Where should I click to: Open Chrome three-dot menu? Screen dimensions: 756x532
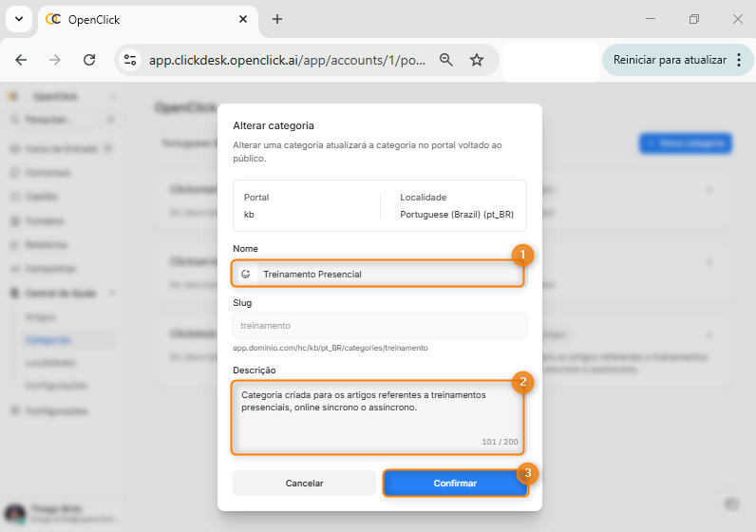[739, 60]
